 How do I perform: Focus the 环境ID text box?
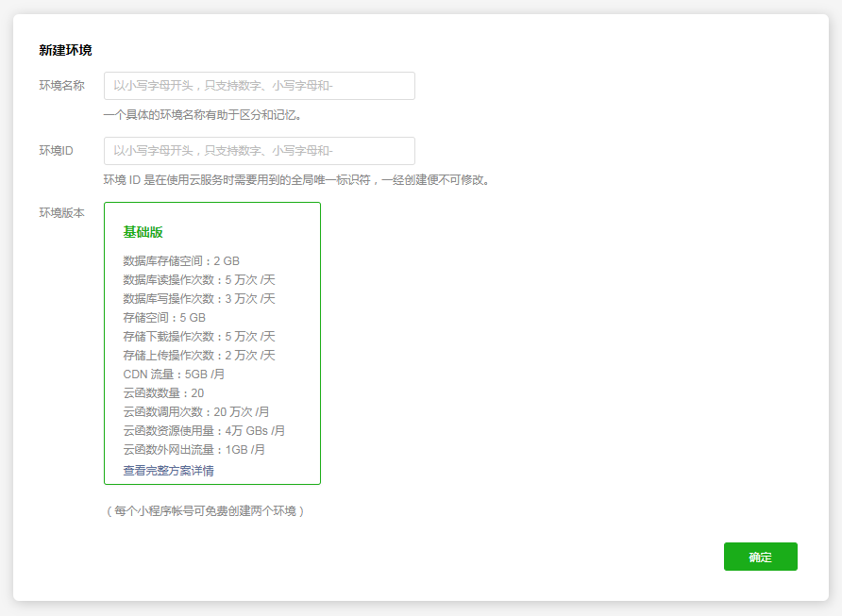259,151
